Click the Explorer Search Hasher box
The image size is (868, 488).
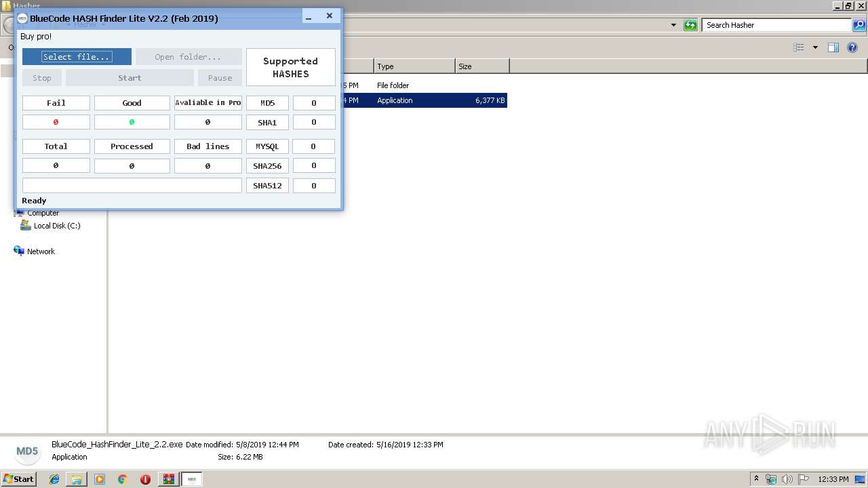776,25
